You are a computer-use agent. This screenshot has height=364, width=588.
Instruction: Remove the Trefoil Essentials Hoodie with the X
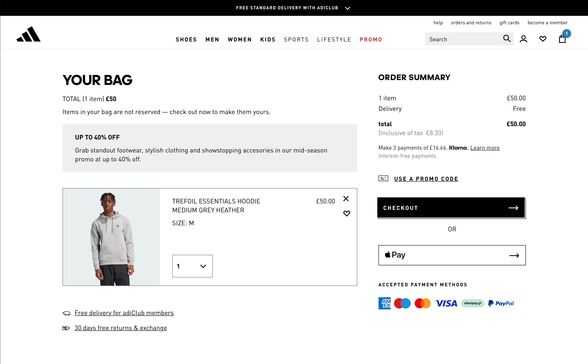(346, 199)
